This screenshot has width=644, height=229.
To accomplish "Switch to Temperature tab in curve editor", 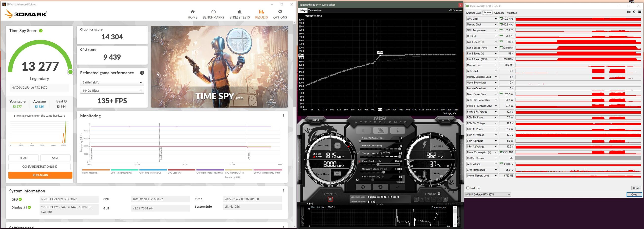I will tap(315, 10).
